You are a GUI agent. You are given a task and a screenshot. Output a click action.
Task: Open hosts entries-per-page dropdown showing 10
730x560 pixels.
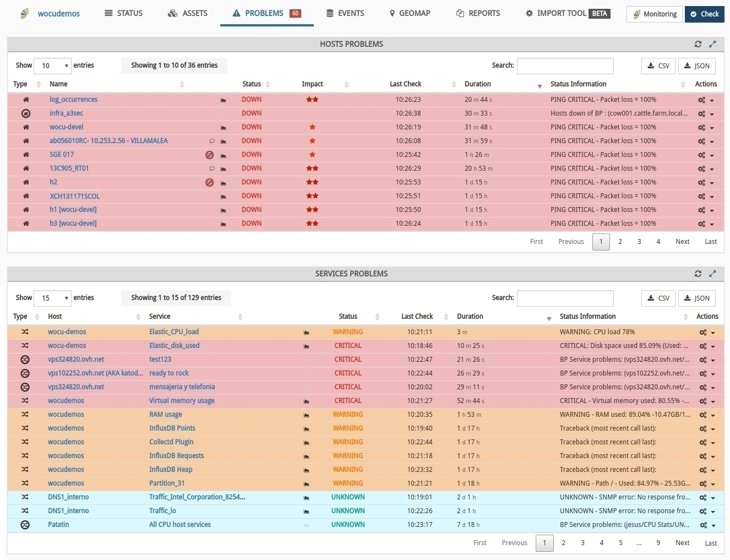[x=52, y=66]
